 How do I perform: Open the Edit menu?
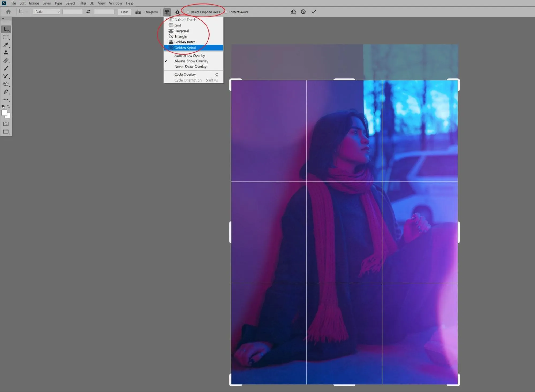tap(22, 3)
